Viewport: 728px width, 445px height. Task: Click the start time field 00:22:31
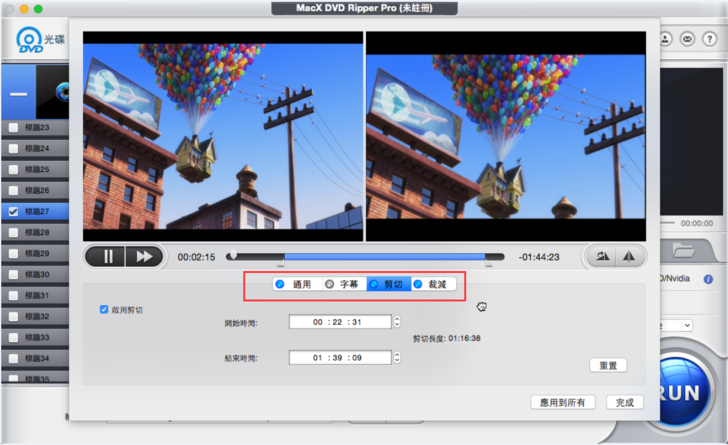click(340, 322)
